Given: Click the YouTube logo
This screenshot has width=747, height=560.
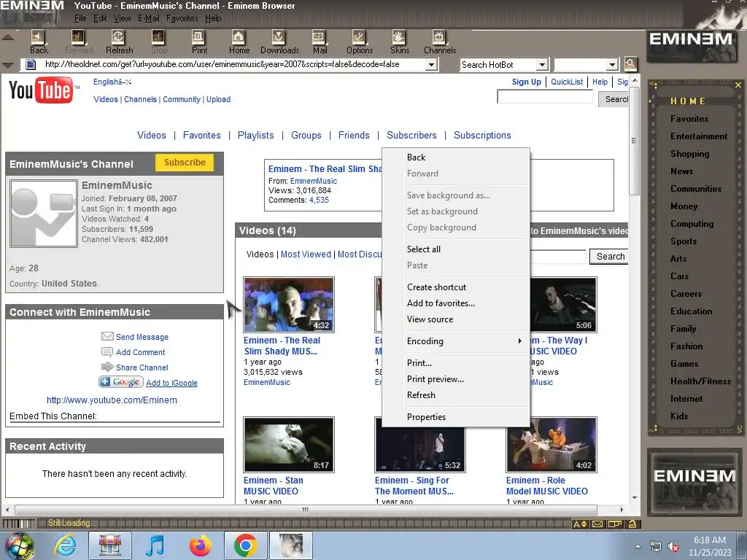Looking at the screenshot, I should [x=44, y=90].
